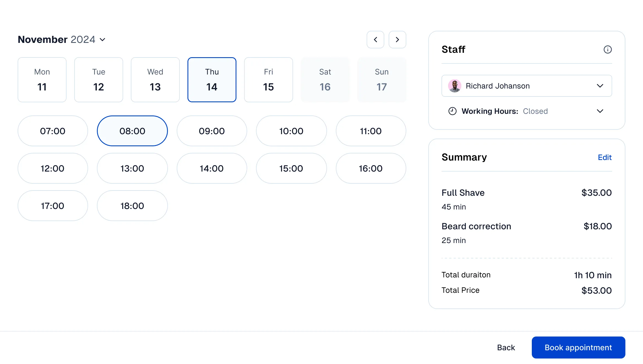This screenshot has height=364, width=643.
Task: Click Richard Johanson's avatar photo
Action: (455, 86)
